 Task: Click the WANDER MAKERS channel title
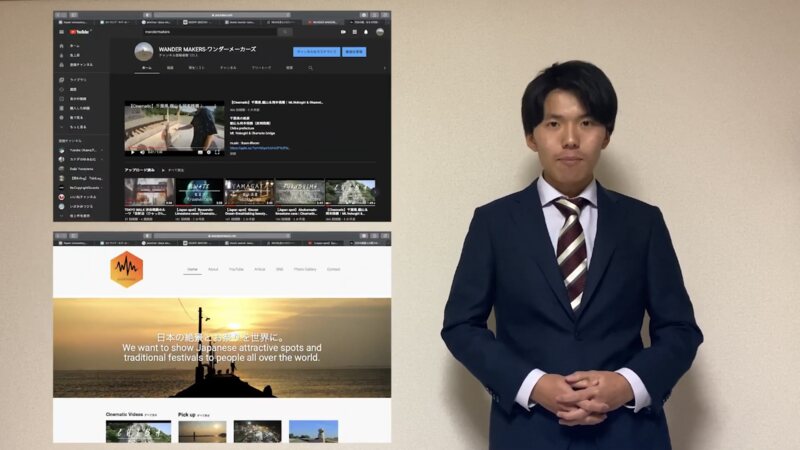click(x=207, y=49)
